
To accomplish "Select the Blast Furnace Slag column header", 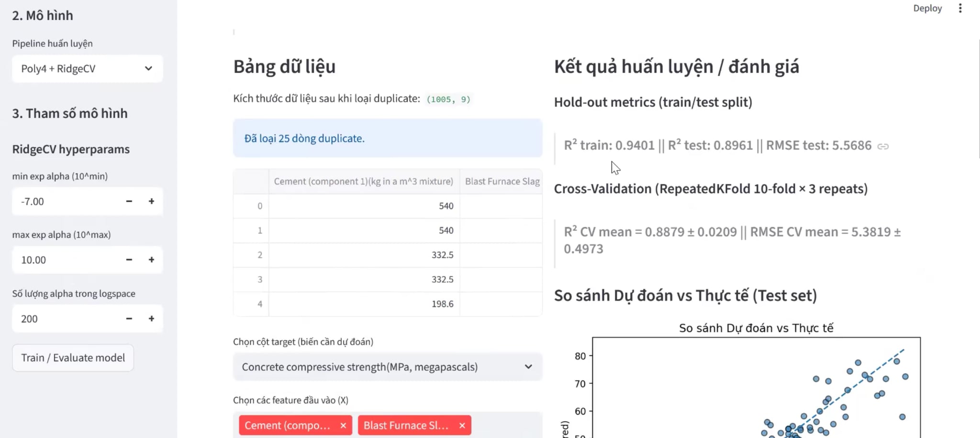I will 501,182.
